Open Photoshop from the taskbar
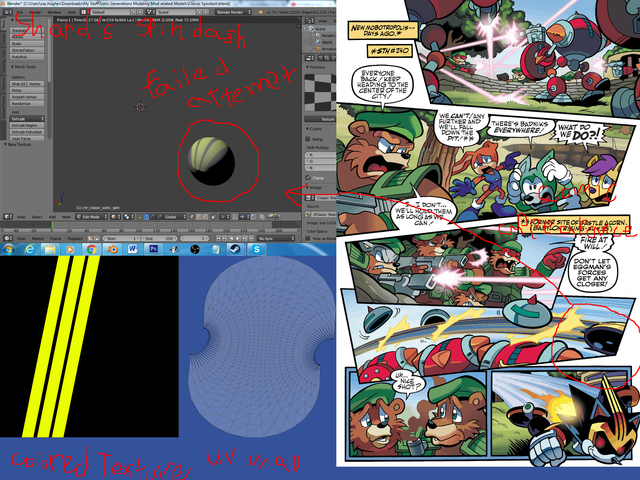Image resolution: width=640 pixels, height=480 pixels. 153,249
